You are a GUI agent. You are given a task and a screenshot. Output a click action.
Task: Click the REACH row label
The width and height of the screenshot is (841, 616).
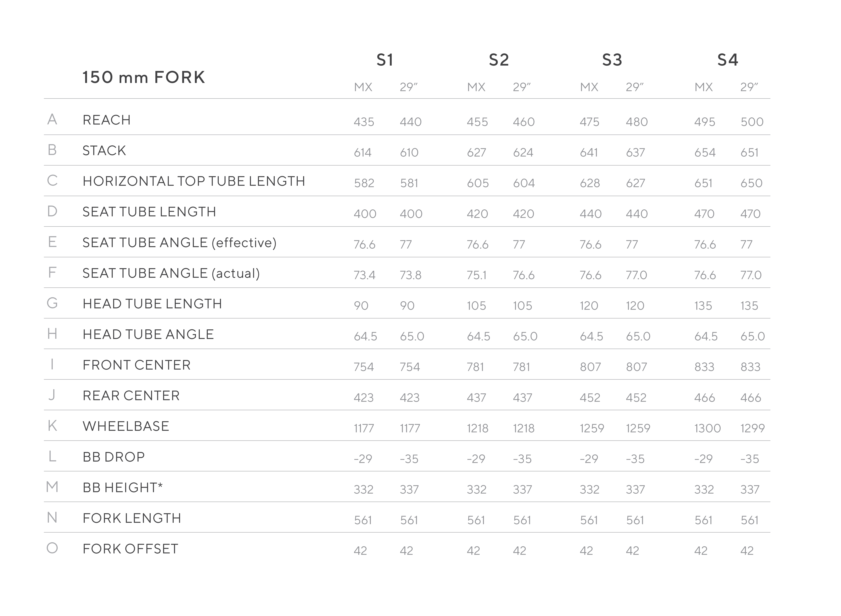(x=107, y=120)
